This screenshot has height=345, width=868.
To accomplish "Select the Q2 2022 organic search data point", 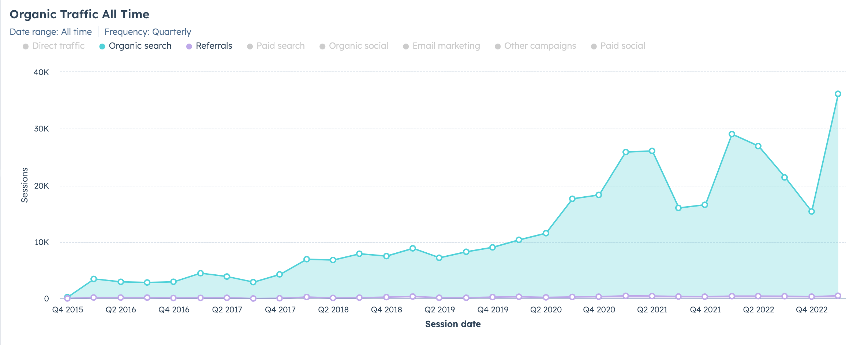I will coord(758,146).
